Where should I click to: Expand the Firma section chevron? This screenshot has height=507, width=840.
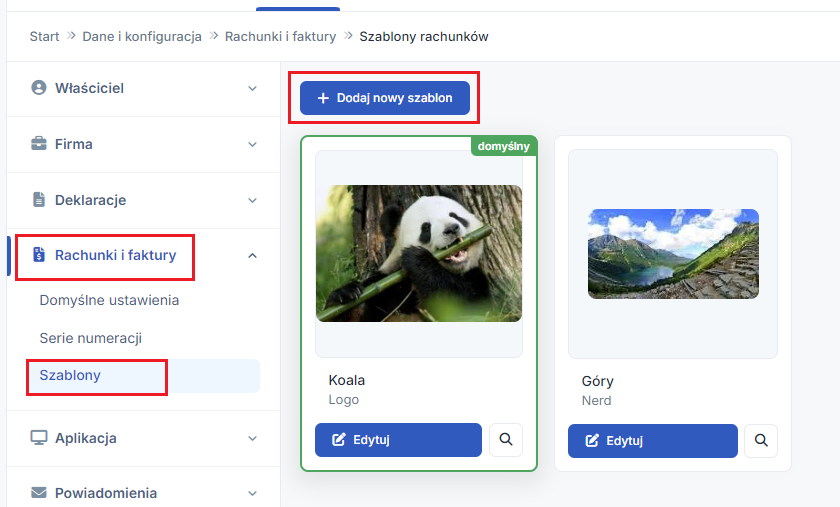pyautogui.click(x=252, y=144)
